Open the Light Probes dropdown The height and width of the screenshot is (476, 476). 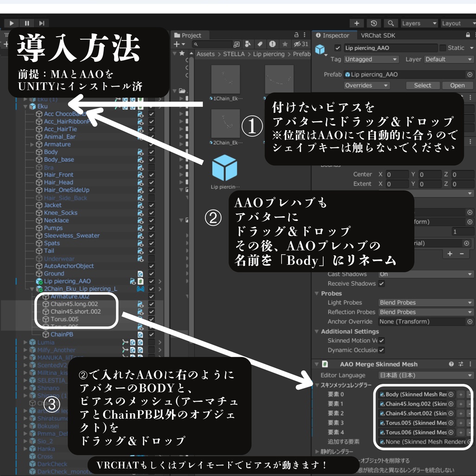[x=424, y=303]
